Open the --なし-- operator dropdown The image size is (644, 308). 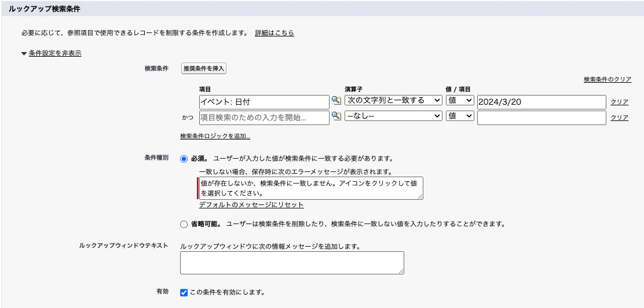(x=393, y=116)
